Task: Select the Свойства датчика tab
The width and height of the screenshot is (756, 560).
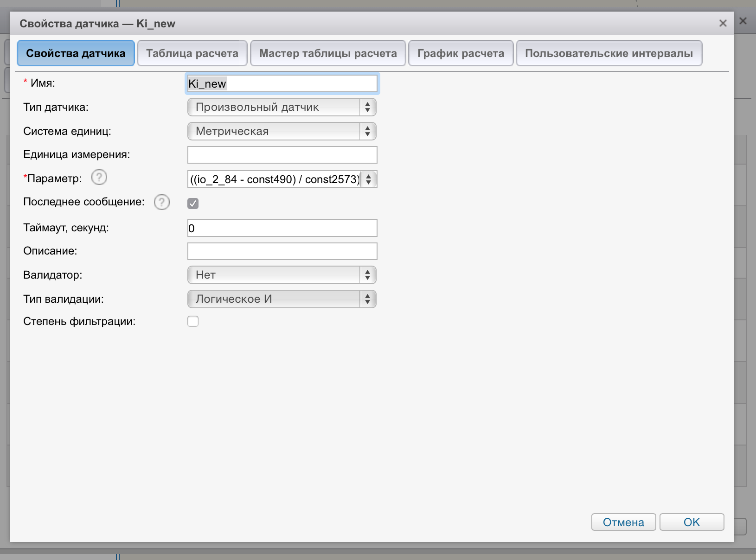Action: (x=76, y=53)
